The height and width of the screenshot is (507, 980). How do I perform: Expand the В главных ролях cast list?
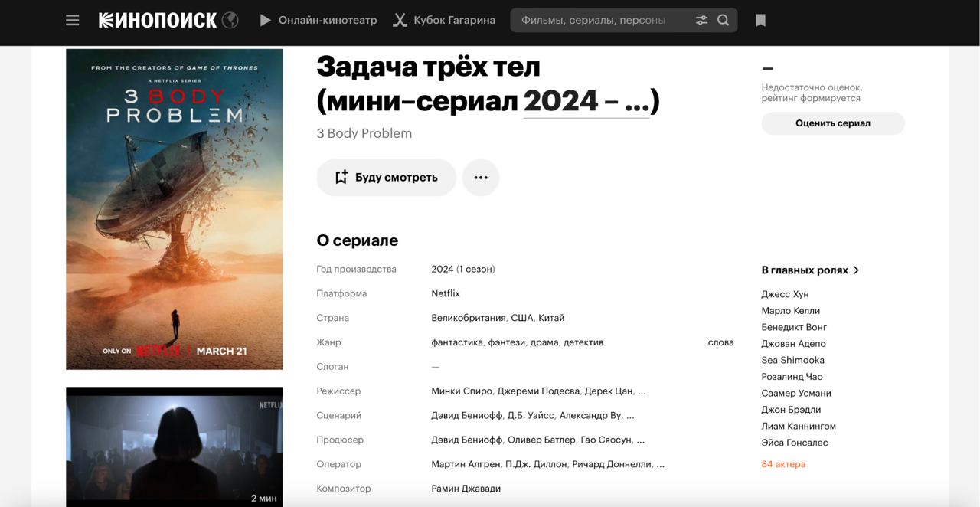coord(810,270)
